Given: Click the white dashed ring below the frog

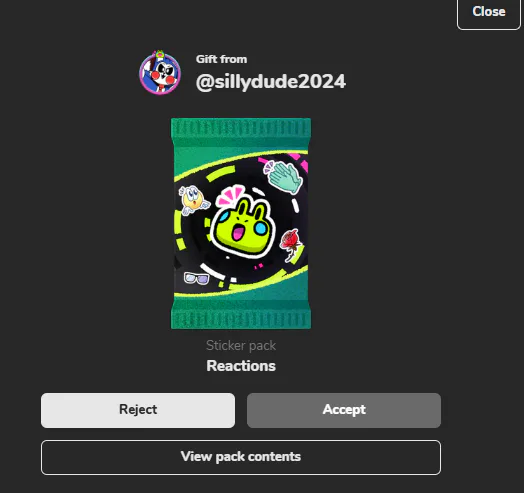Looking at the screenshot, I should point(218,272).
